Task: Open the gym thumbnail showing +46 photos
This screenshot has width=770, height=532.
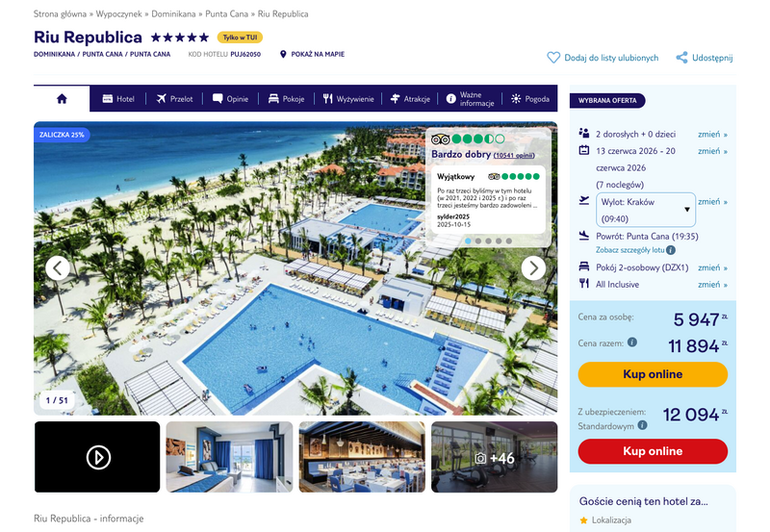Action: pyautogui.click(x=494, y=457)
